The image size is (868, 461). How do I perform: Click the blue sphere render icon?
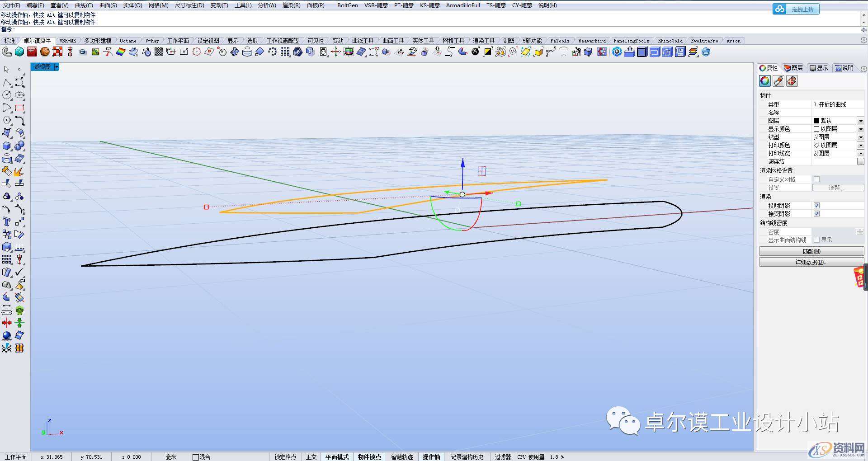click(x=6, y=335)
